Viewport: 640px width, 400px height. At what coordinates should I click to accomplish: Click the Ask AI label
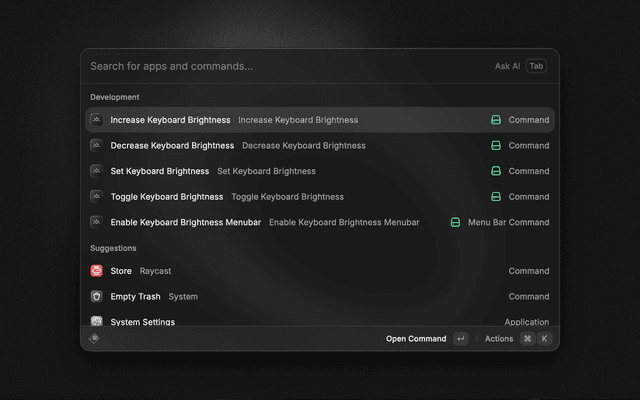[x=507, y=66]
